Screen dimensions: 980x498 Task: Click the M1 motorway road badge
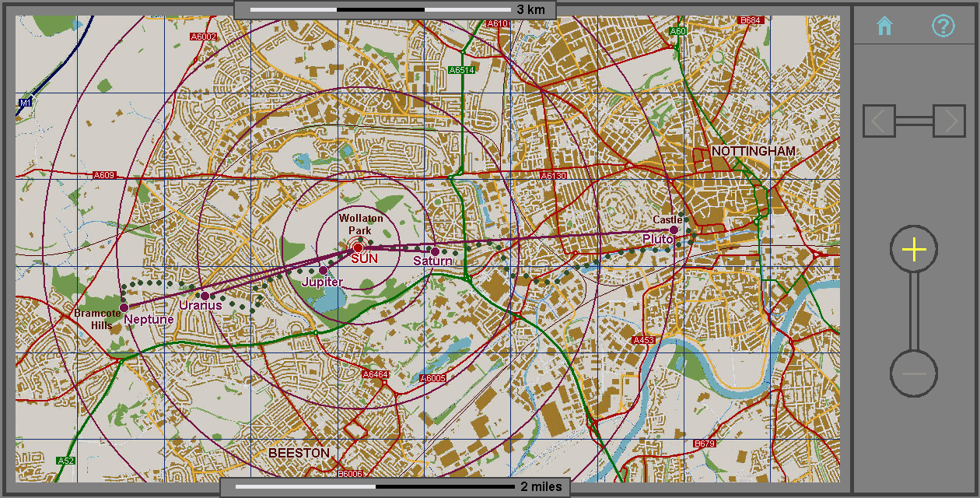click(25, 103)
